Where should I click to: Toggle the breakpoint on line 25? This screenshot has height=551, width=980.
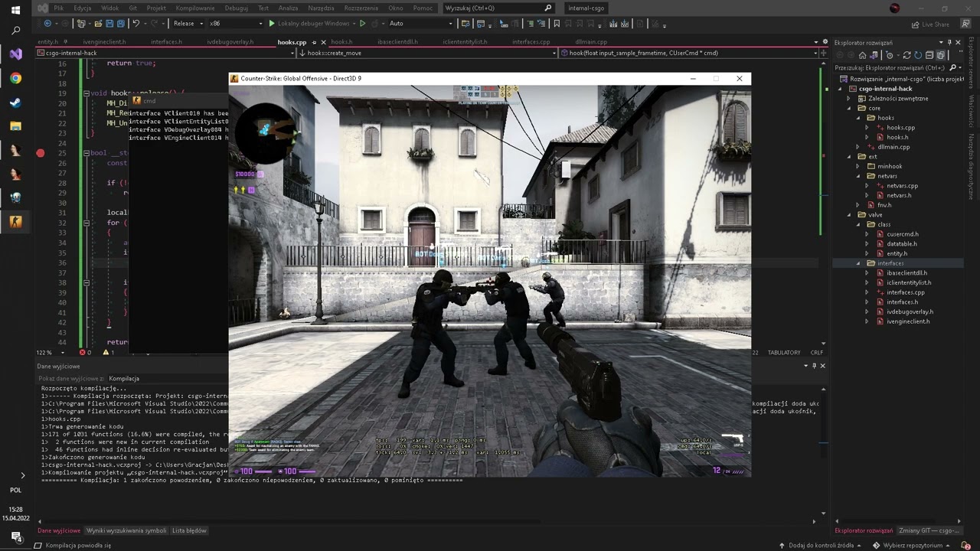click(41, 153)
